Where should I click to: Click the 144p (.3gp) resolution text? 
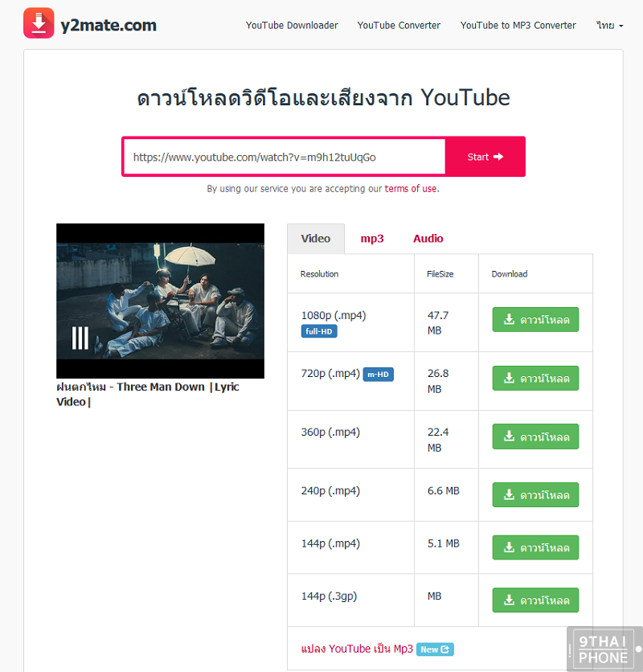tap(329, 596)
